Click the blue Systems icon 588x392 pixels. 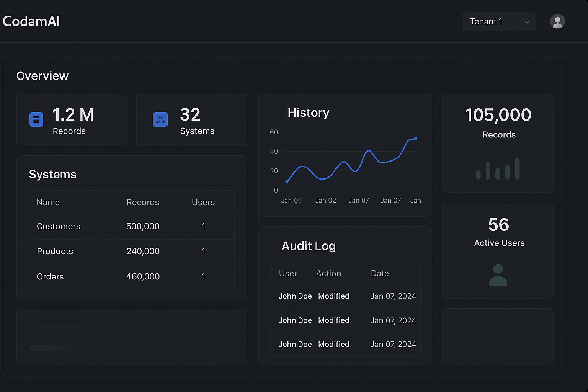pyautogui.click(x=160, y=119)
